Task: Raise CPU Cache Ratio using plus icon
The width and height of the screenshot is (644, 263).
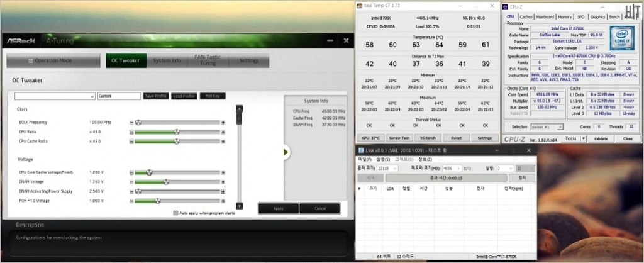Action: [223, 142]
